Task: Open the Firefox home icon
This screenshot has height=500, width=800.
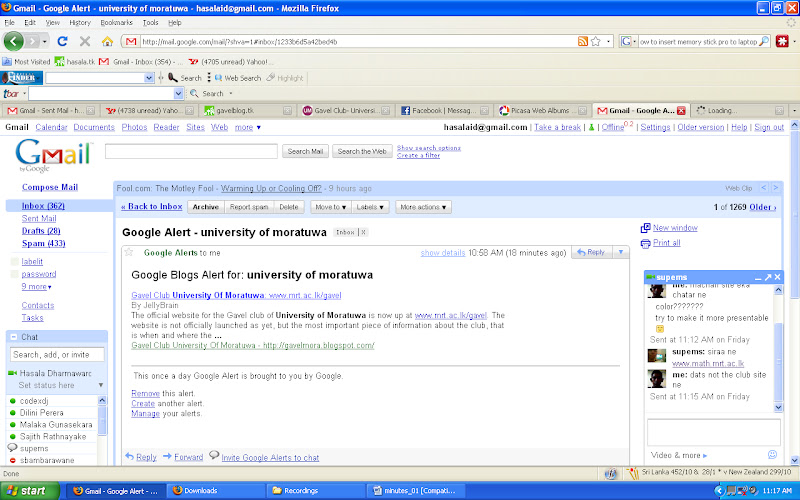Action: pos(107,41)
